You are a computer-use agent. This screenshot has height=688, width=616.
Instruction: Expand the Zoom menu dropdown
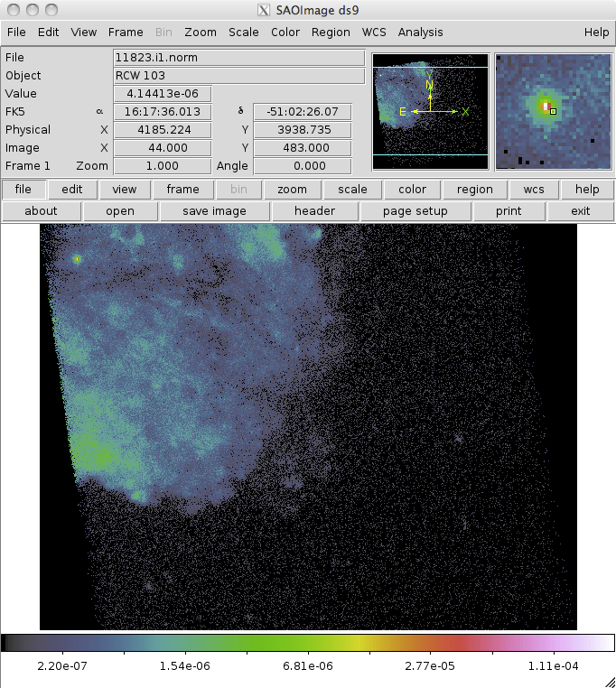tap(200, 32)
